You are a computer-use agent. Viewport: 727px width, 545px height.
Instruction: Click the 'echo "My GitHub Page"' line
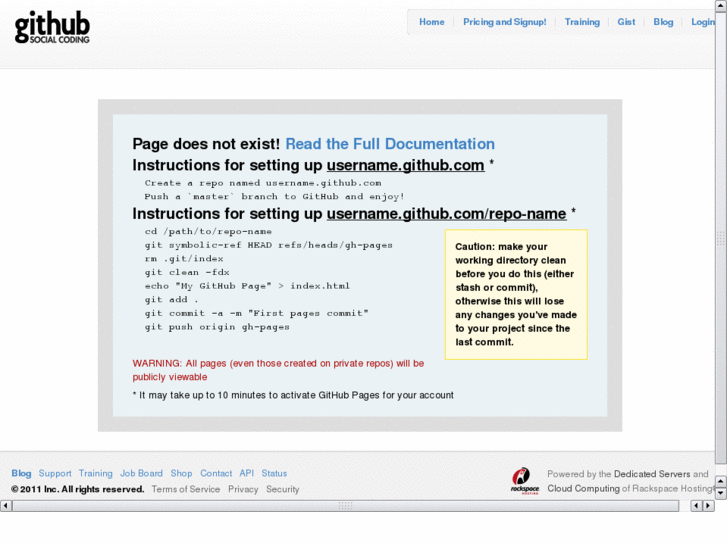click(x=247, y=286)
